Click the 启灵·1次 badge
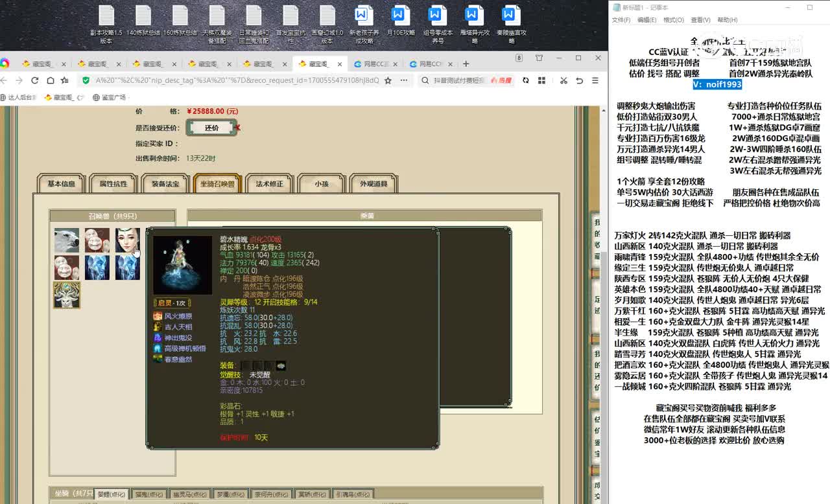Viewport: 830px width, 504px height. pyautogui.click(x=173, y=303)
